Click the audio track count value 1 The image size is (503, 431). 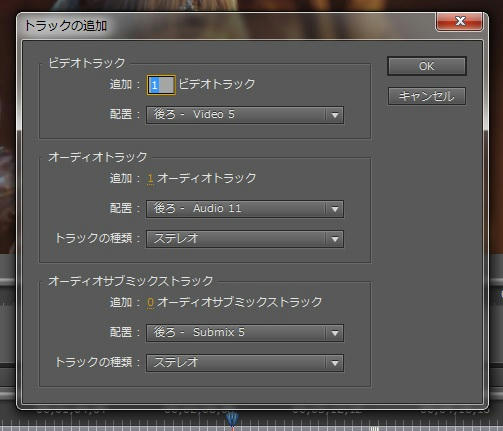pos(150,178)
